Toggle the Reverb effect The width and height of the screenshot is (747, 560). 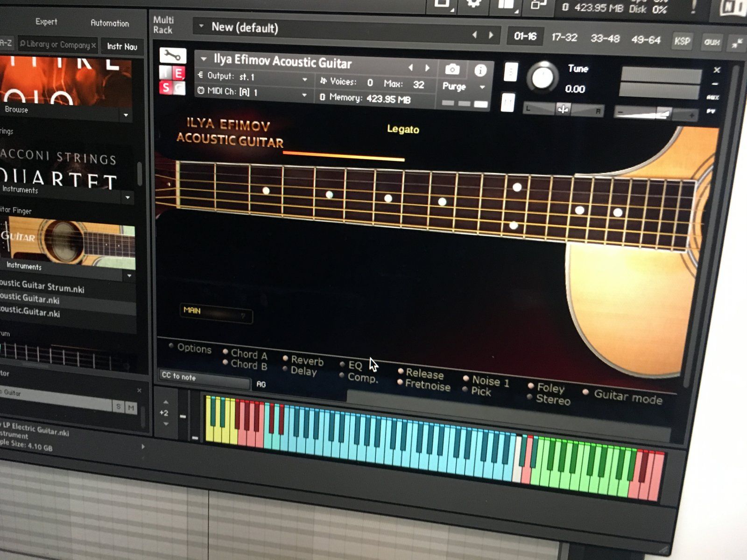coord(285,358)
